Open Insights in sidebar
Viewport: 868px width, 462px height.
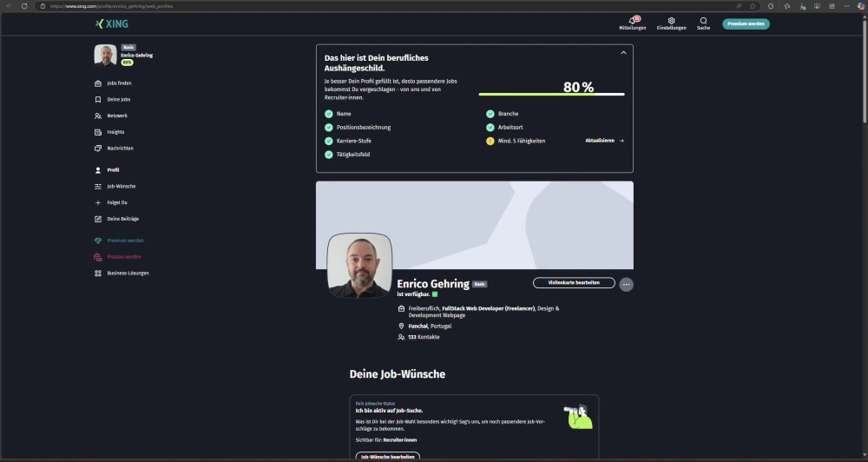(x=109, y=132)
